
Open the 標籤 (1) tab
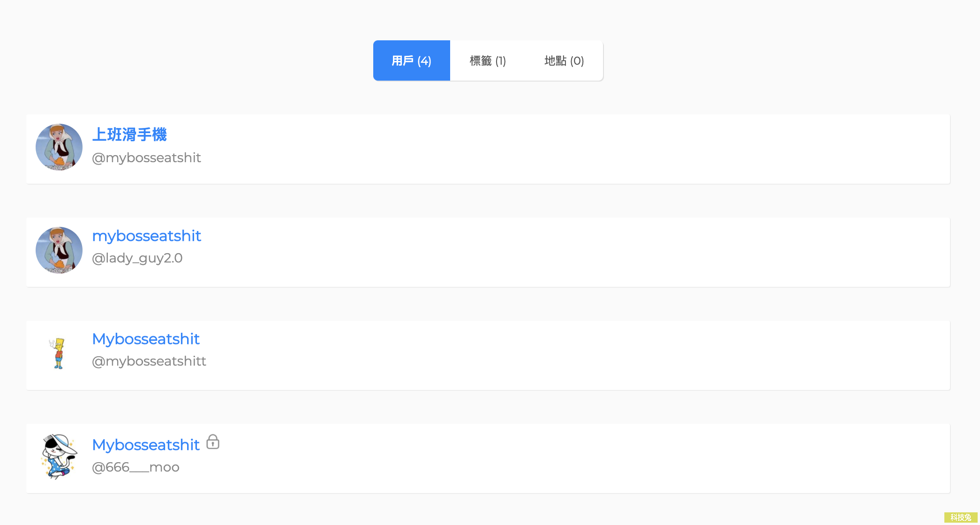(488, 60)
